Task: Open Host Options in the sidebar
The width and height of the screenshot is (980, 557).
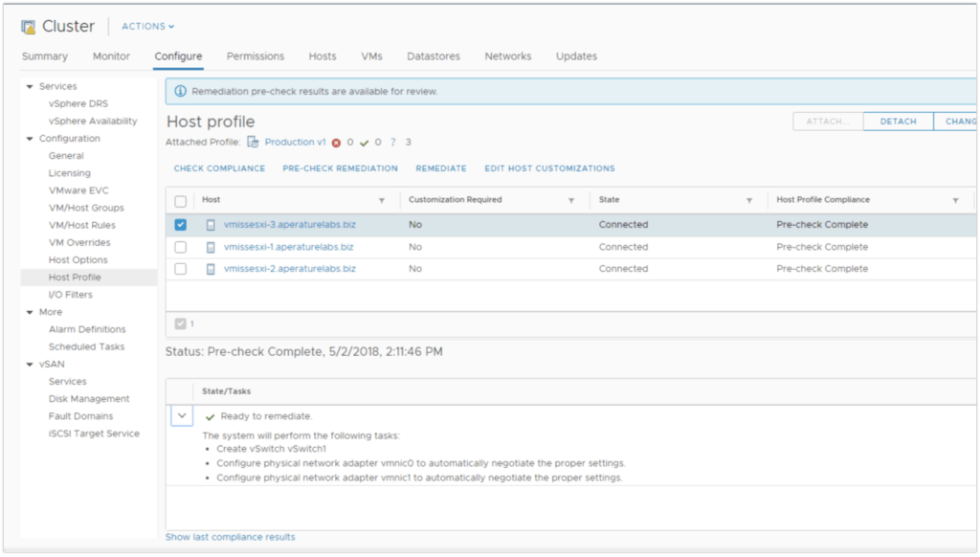Action: 78,260
